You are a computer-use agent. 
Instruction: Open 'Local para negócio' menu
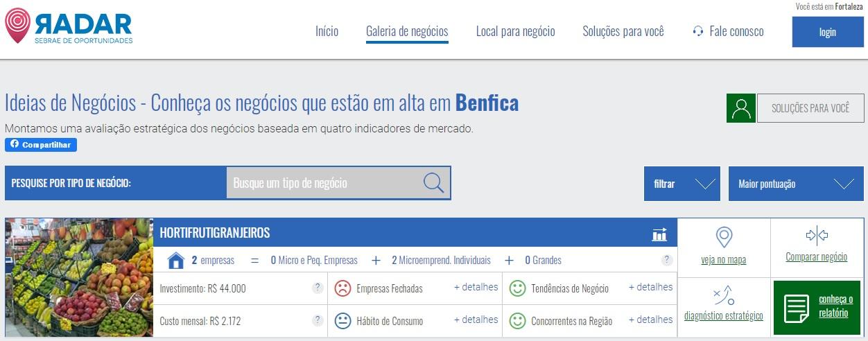515,31
